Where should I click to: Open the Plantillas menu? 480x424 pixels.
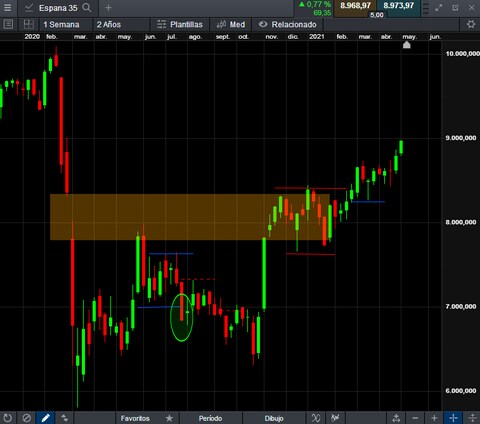180,24
